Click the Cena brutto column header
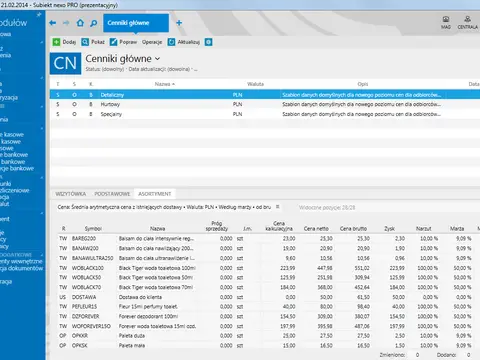Viewport: 480px width, 360px height. (x=353, y=229)
